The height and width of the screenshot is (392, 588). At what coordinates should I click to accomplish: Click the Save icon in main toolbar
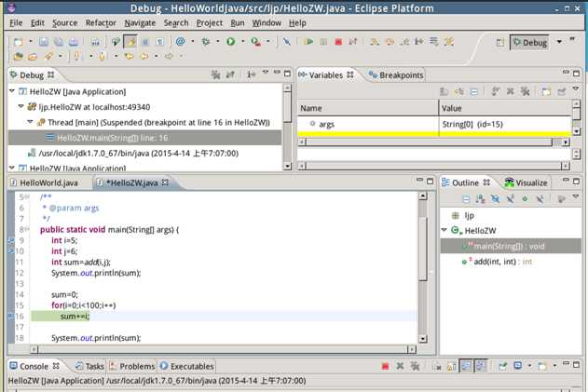[44, 42]
